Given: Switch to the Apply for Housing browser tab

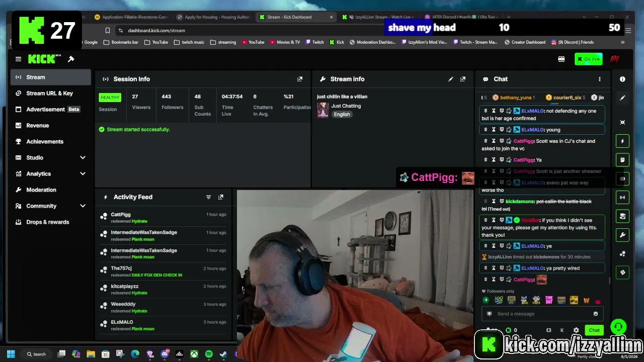Looking at the screenshot, I should (x=213, y=17).
